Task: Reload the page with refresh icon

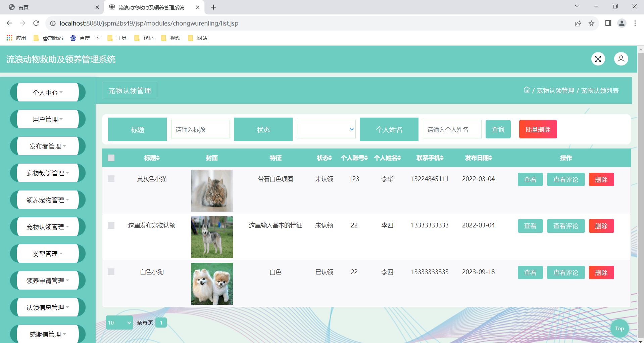Action: 36,23
